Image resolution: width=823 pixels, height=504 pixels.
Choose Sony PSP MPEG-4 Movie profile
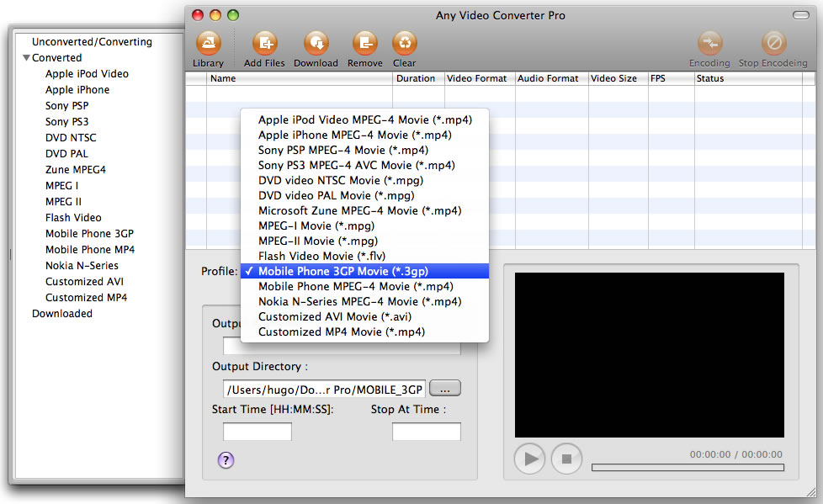click(x=364, y=150)
